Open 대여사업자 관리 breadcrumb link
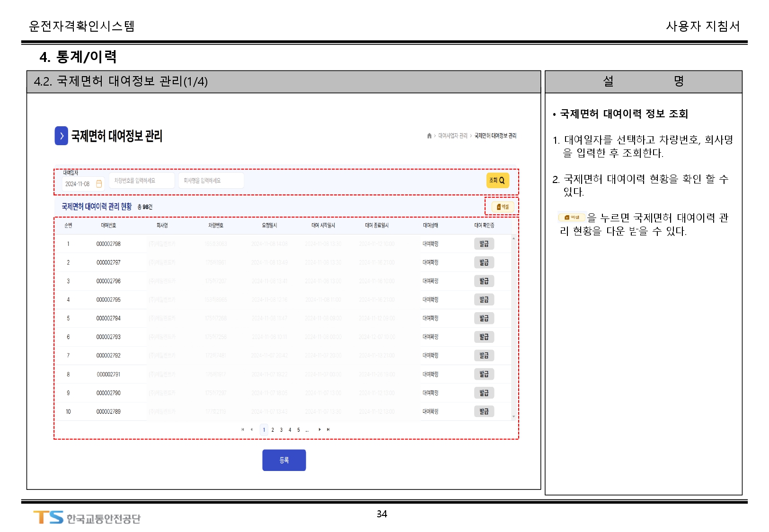The height and width of the screenshot is (532, 769). point(452,136)
